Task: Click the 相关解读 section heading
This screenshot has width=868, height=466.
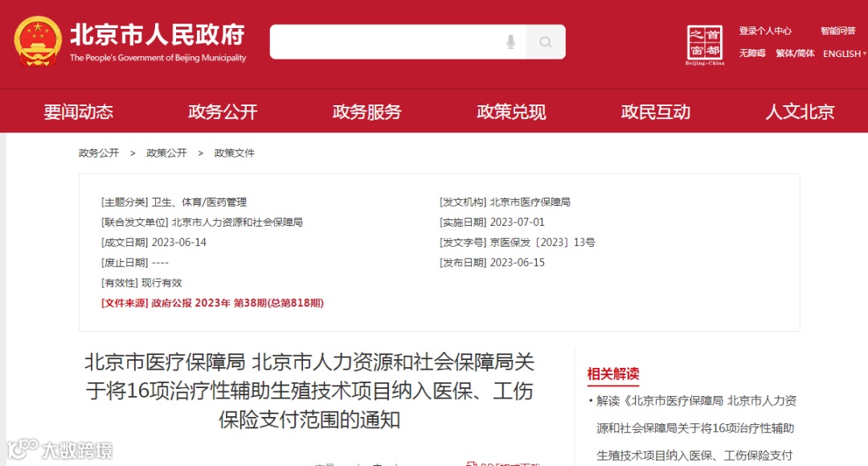Action: click(612, 374)
